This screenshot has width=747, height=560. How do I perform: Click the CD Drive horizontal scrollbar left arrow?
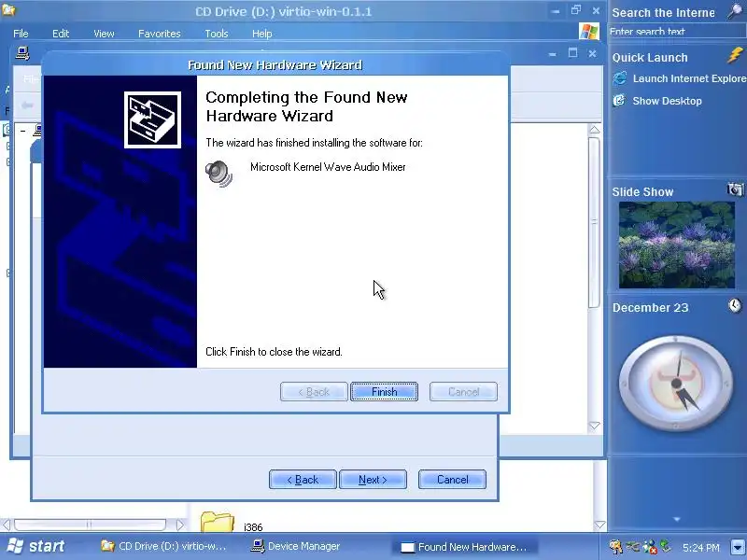click(x=7, y=525)
